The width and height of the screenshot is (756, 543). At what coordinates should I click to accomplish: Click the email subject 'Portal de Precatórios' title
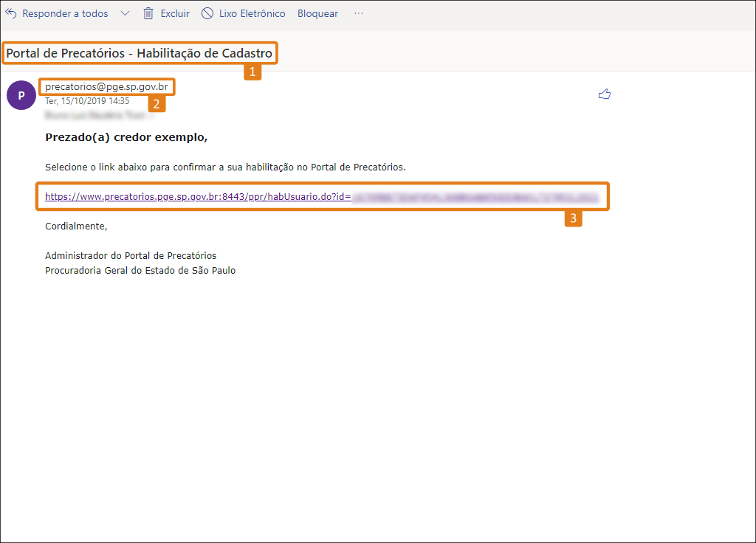pos(140,53)
